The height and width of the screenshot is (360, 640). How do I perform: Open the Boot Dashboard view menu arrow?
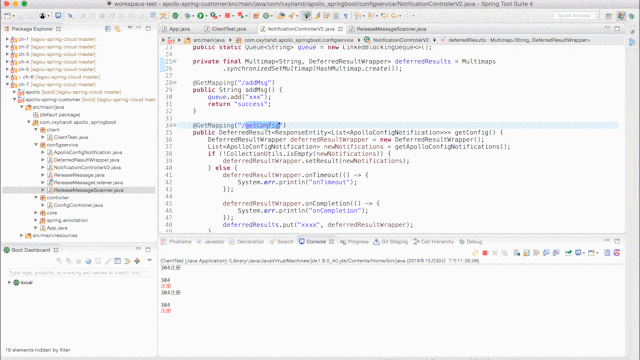click(x=149, y=260)
